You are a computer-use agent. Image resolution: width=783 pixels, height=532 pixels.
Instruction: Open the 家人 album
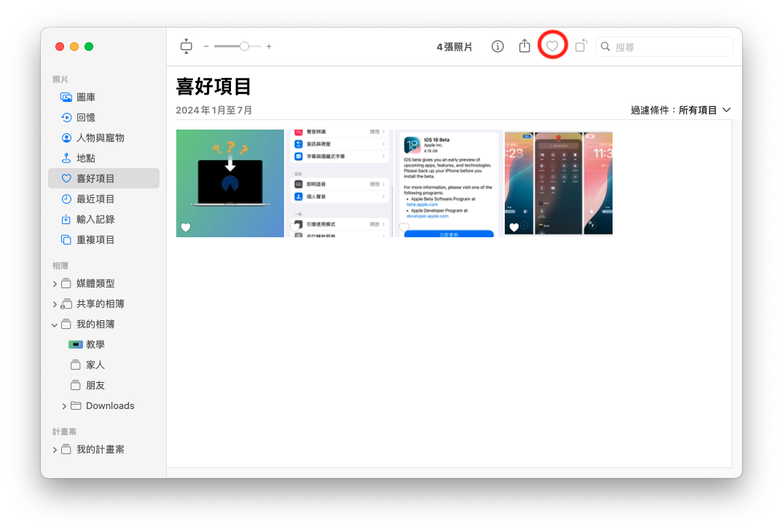103,365
